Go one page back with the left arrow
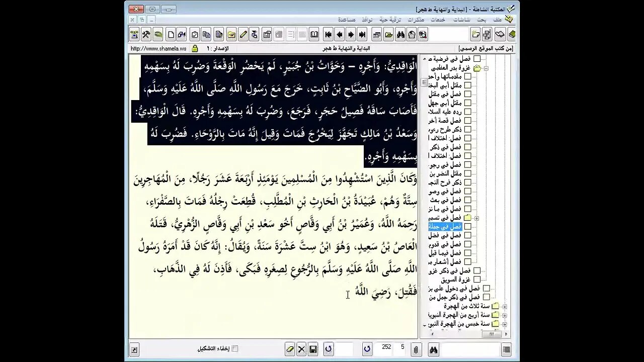 tap(339, 35)
